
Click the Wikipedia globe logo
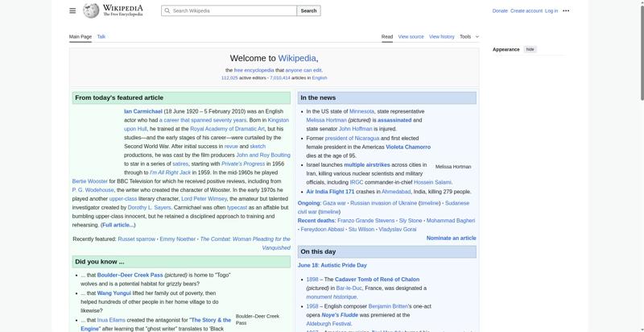click(91, 10)
